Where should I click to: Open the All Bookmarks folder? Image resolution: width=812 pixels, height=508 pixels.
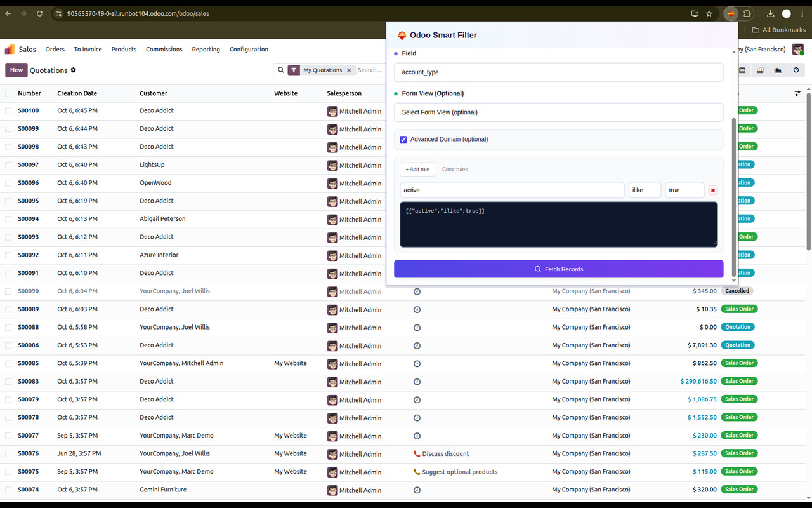778,30
